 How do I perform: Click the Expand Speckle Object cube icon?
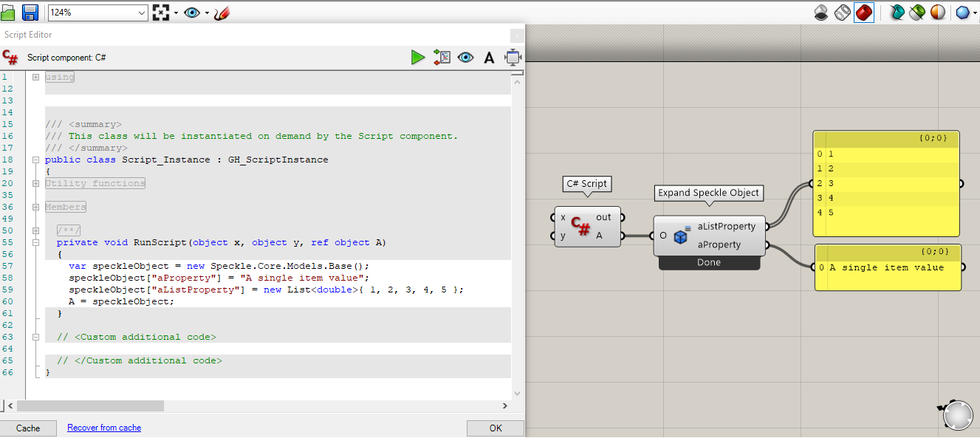[681, 236]
